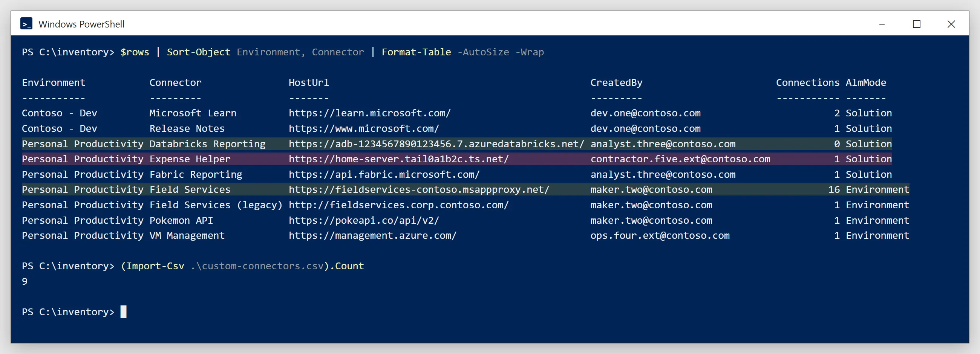Click the 'Connections' column header

(x=808, y=82)
